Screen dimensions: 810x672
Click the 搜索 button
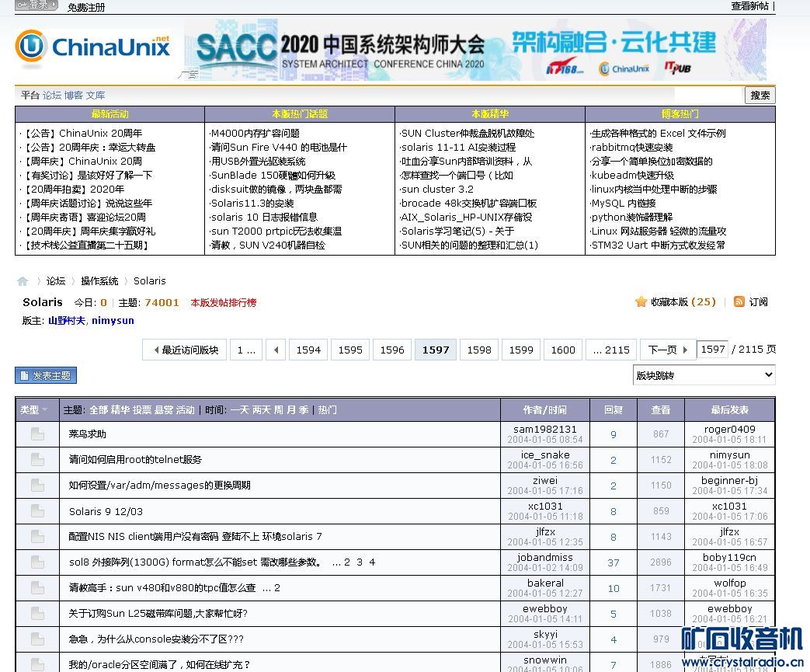(760, 95)
